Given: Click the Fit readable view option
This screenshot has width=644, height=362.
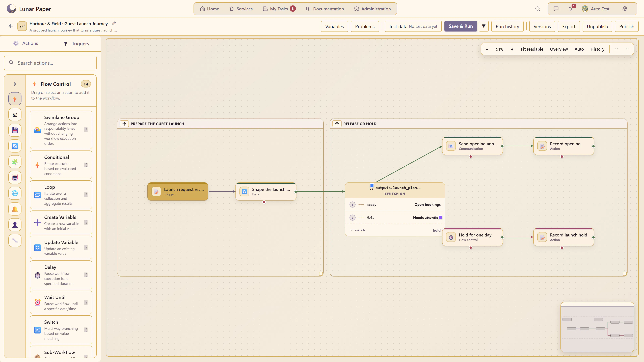Looking at the screenshot, I should [532, 49].
